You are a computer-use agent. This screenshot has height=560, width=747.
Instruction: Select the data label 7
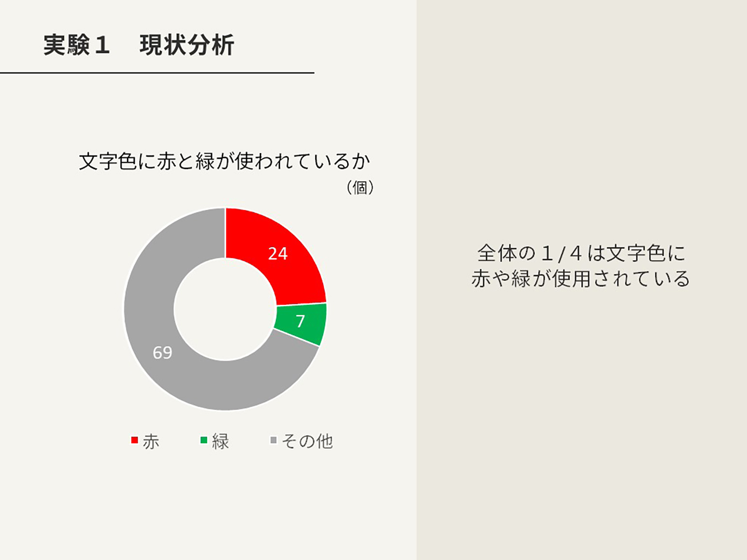click(x=300, y=321)
